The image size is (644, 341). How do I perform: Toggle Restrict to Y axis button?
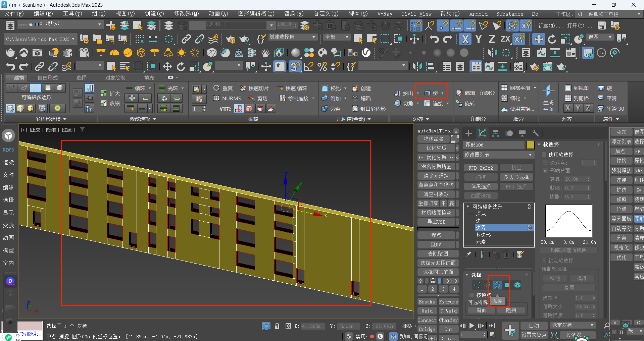tap(479, 39)
